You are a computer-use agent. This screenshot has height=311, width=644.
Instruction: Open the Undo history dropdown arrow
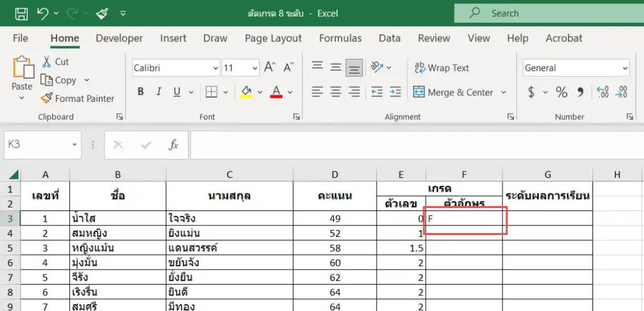(56, 14)
